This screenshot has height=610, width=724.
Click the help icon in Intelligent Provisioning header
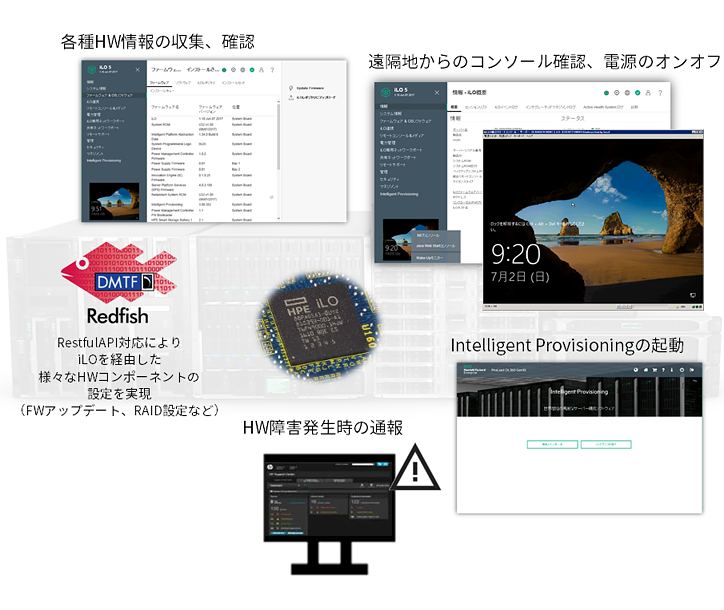point(664,370)
